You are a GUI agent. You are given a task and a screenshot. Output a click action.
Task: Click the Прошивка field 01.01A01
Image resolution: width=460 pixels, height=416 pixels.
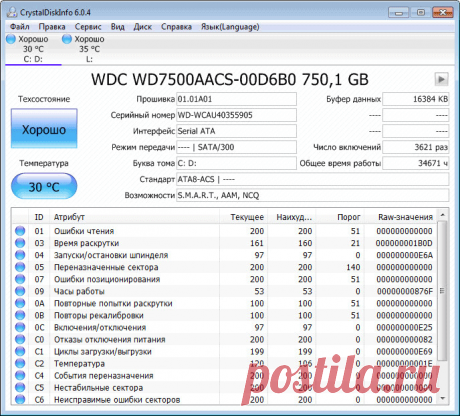236,99
